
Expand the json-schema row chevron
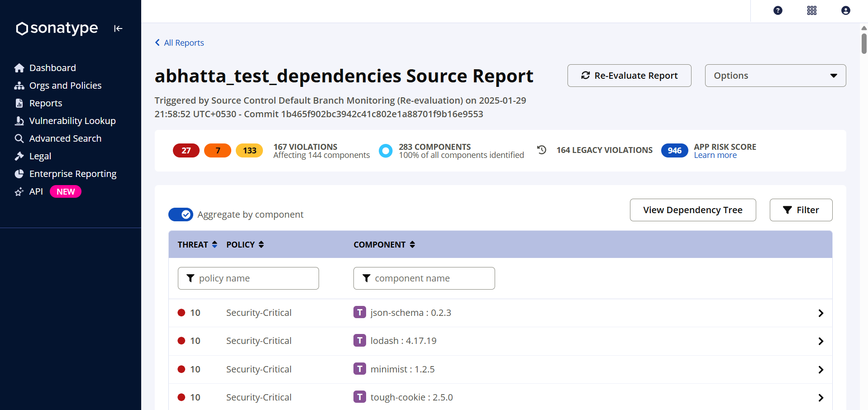click(820, 313)
